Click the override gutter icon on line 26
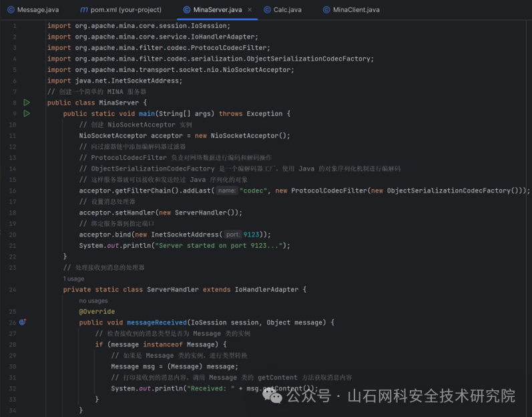532x417 pixels. tap(23, 322)
